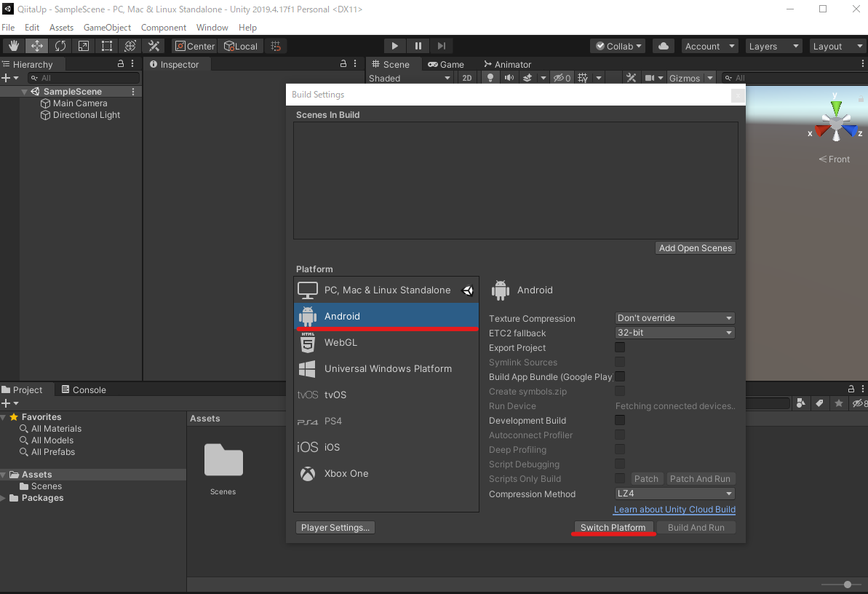Click plus icon to create in Project
Viewport: 868px width, 594px height.
point(6,403)
